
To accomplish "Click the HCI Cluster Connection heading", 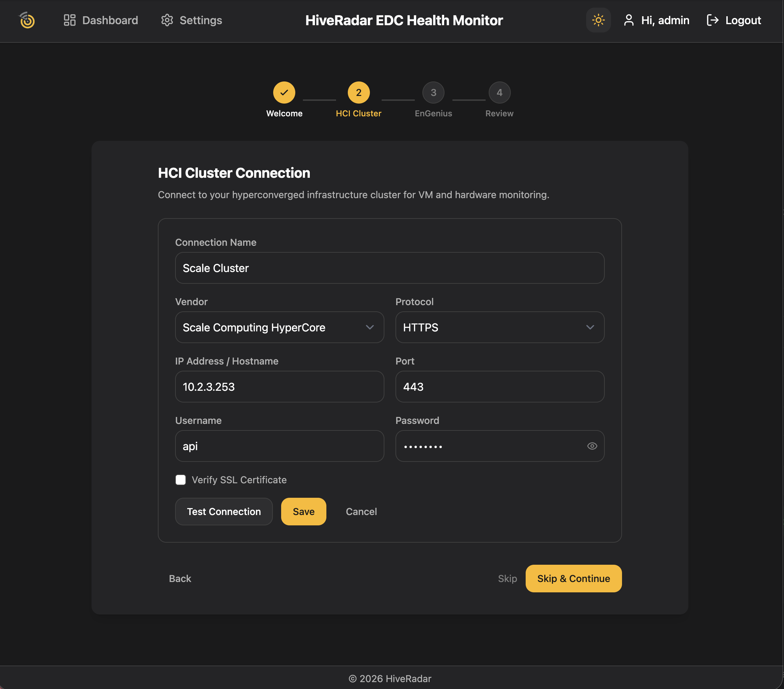I will pos(234,173).
